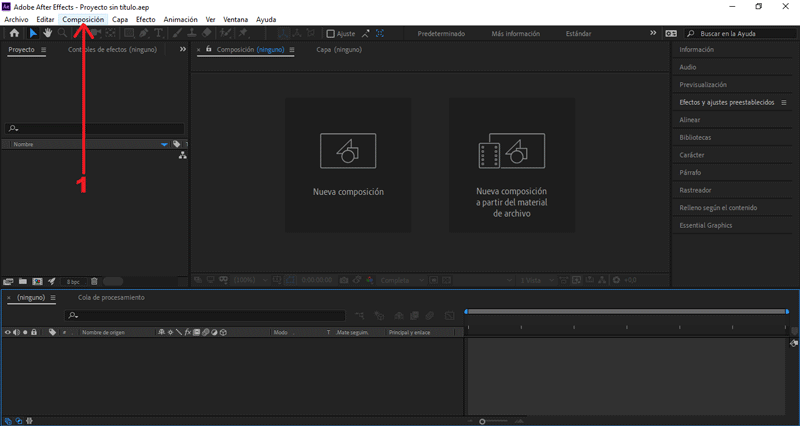Select the Brush tool
800x426 pixels.
(177, 33)
